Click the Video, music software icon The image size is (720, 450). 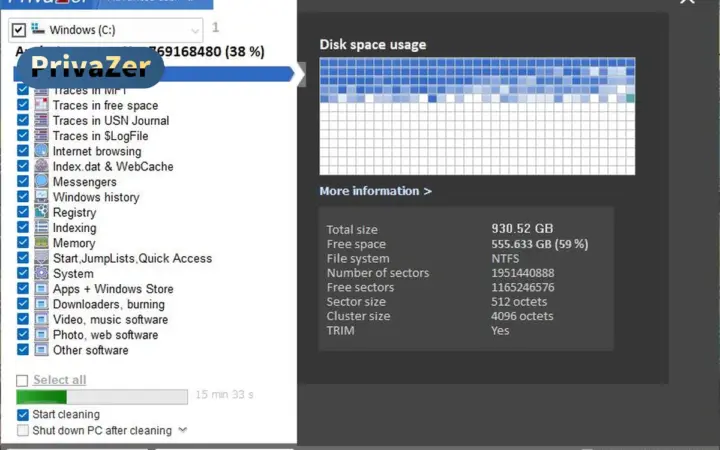[x=41, y=319]
